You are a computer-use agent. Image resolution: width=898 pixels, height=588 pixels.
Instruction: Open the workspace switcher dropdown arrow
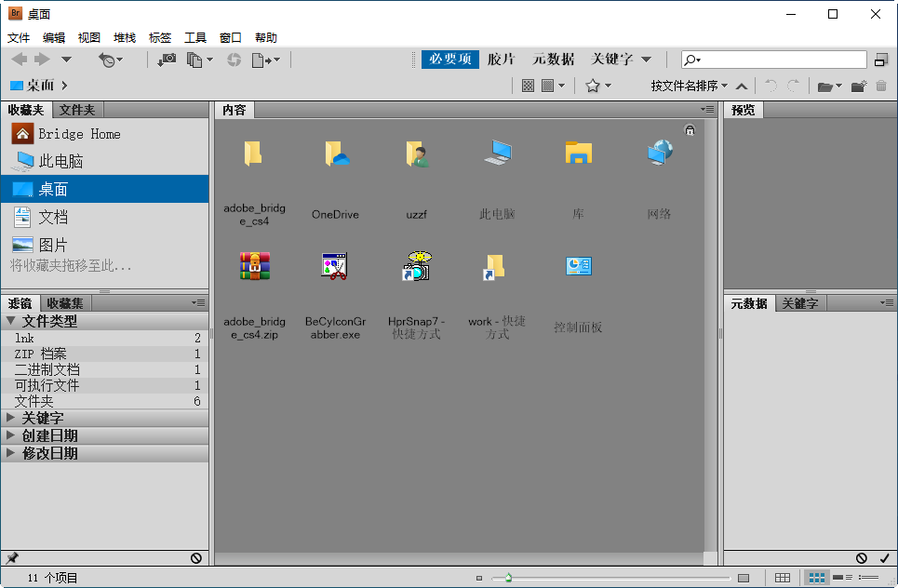point(646,60)
